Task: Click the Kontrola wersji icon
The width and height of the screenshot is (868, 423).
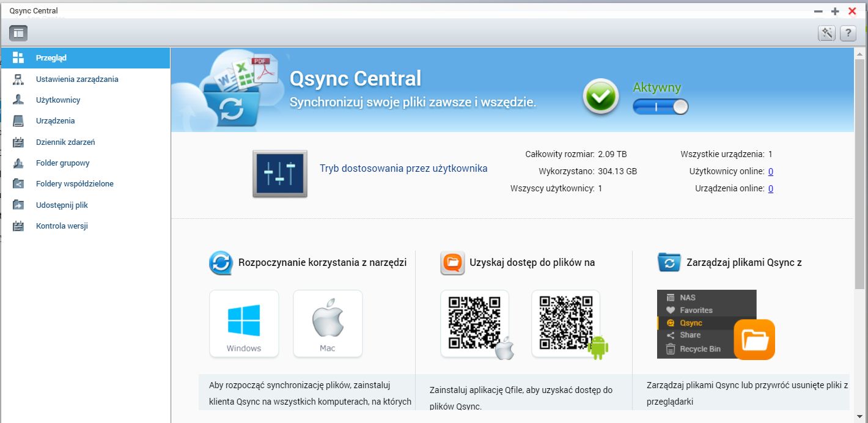Action: (18, 226)
